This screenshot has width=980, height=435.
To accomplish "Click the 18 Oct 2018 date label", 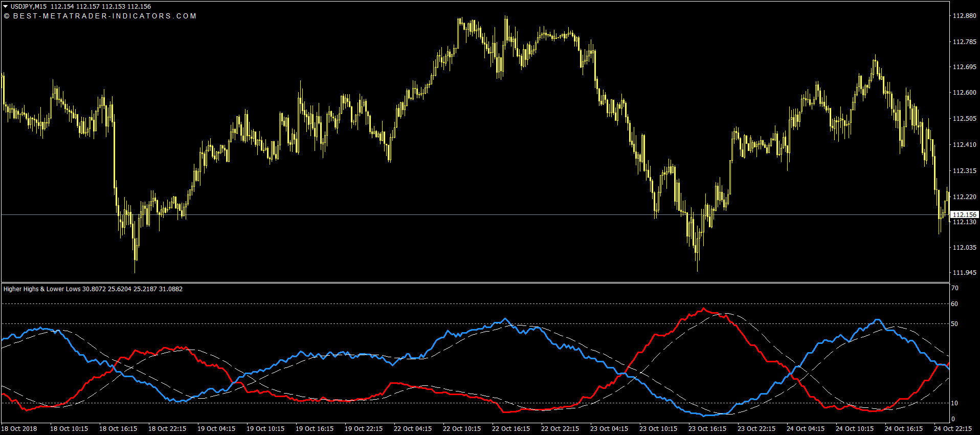I will click(19, 429).
